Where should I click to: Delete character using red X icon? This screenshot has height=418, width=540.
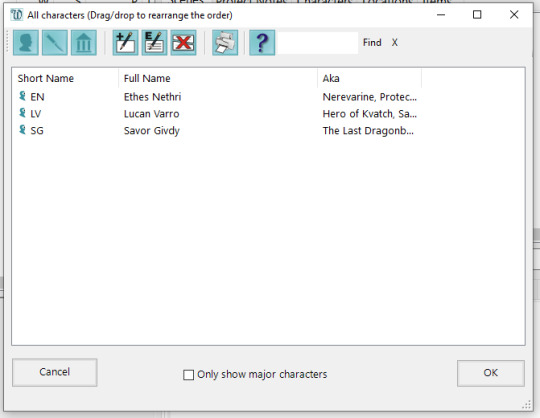click(x=183, y=43)
